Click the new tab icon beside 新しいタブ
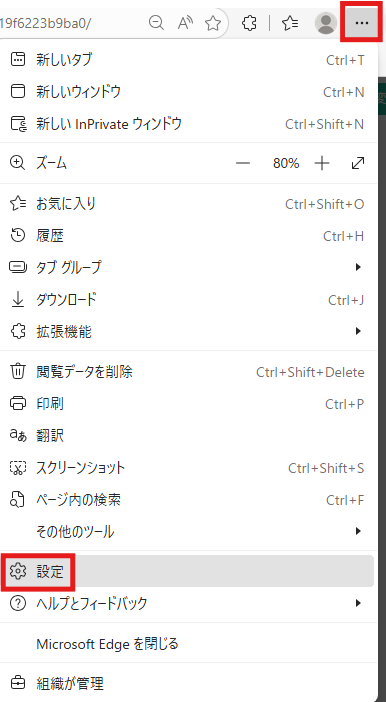 (18, 60)
